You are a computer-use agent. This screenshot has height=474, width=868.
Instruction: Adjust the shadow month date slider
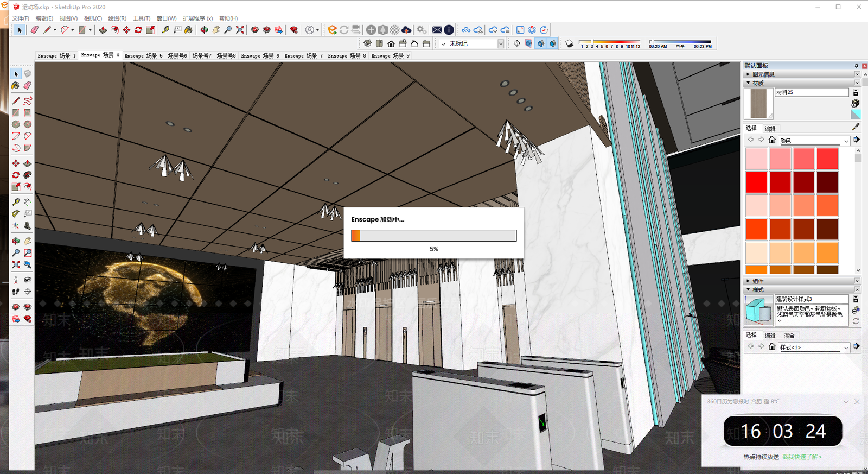(x=610, y=43)
